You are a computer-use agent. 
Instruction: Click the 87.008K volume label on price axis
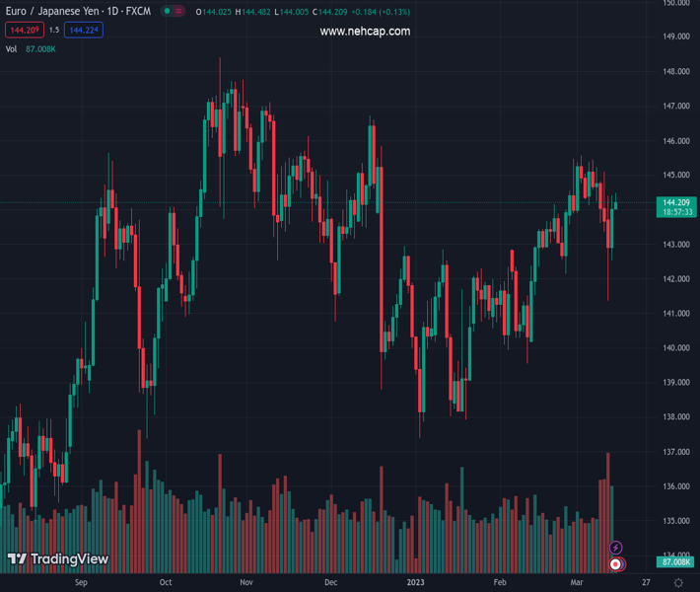click(x=677, y=561)
